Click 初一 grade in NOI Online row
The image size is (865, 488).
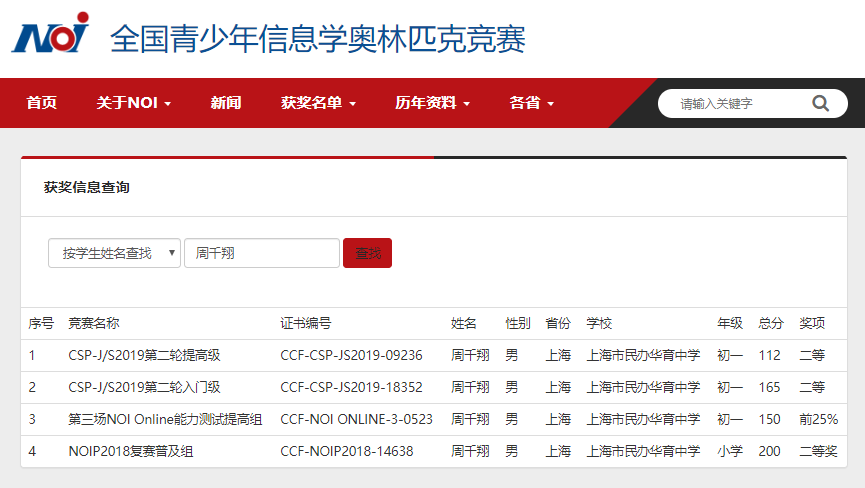click(x=730, y=419)
